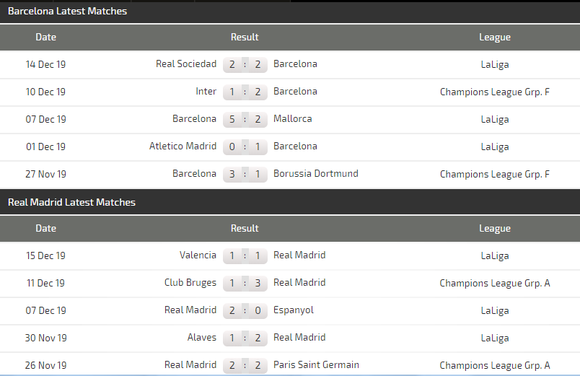
Task: Open the Borussia Dortmund team link
Action: click(x=316, y=174)
